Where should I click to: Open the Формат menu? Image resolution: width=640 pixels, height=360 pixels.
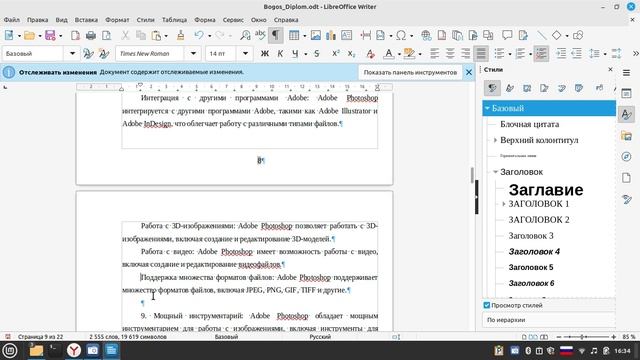117,20
